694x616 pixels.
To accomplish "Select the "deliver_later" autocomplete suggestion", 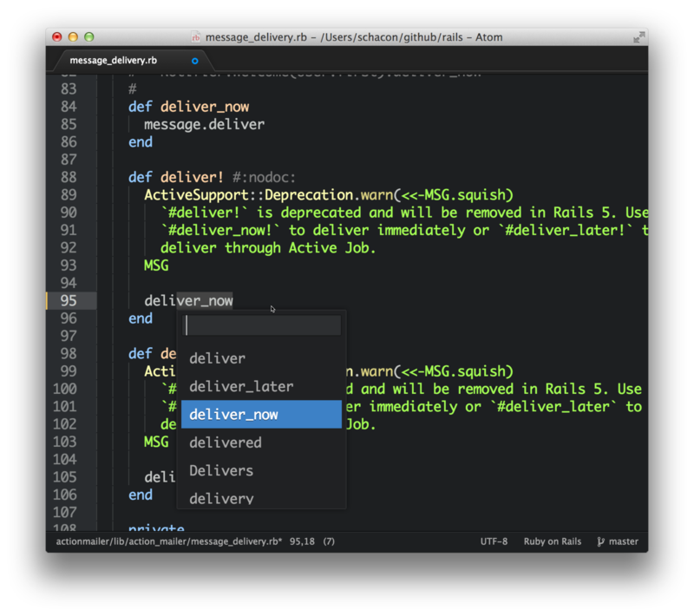I will point(241,386).
